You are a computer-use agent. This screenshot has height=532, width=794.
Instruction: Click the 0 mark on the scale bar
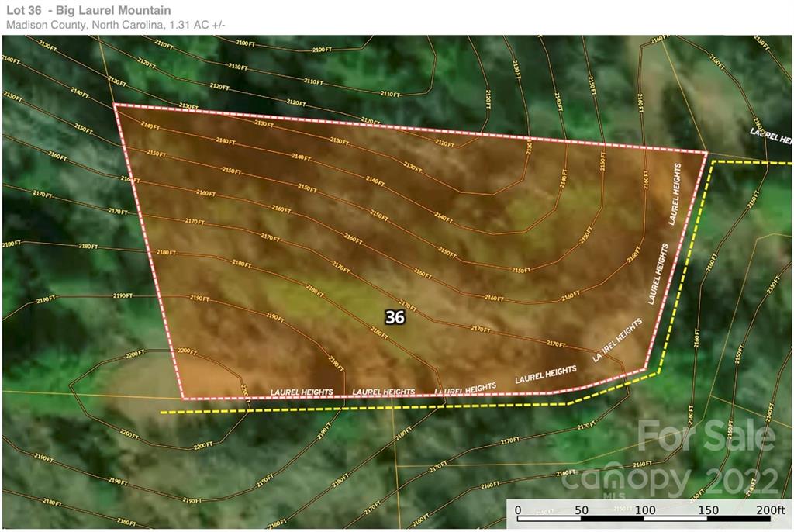(518, 510)
